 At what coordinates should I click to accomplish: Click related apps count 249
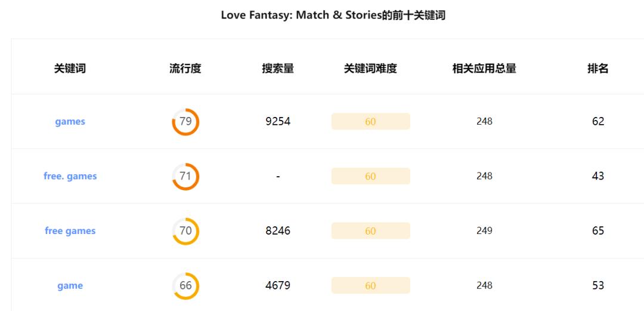[x=484, y=231]
